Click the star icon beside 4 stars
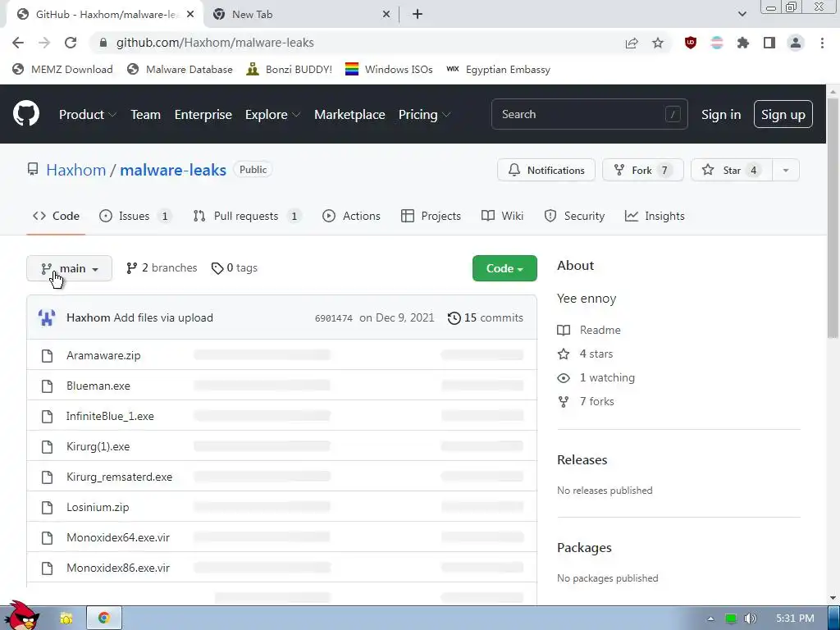 click(564, 354)
